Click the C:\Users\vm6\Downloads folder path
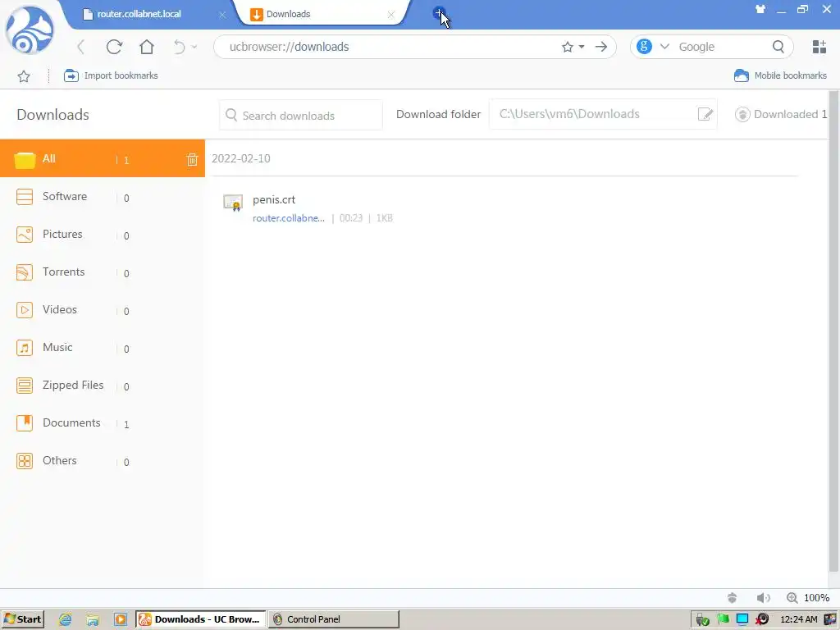Viewport: 840px width, 630px height. pos(569,114)
